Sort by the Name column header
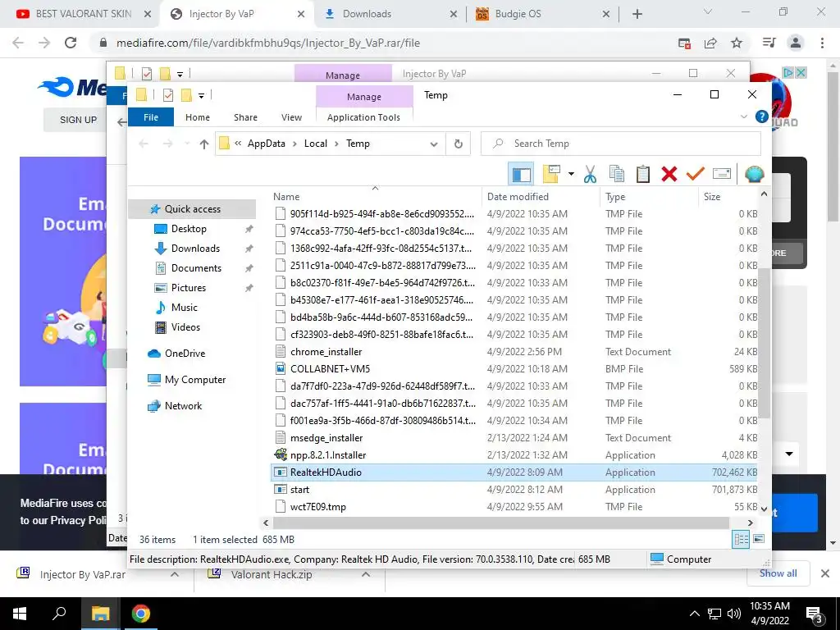 point(377,197)
